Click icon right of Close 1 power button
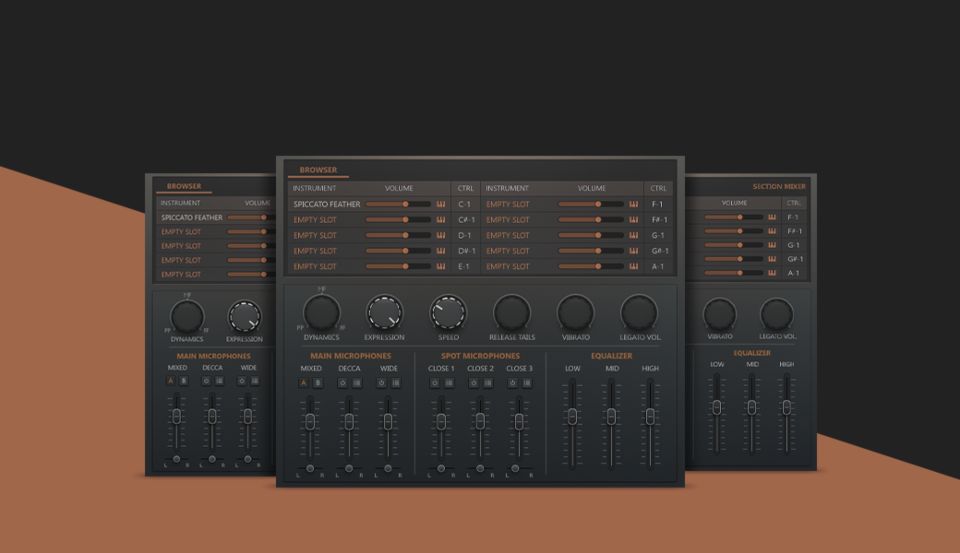This screenshot has width=960, height=553. (x=449, y=383)
